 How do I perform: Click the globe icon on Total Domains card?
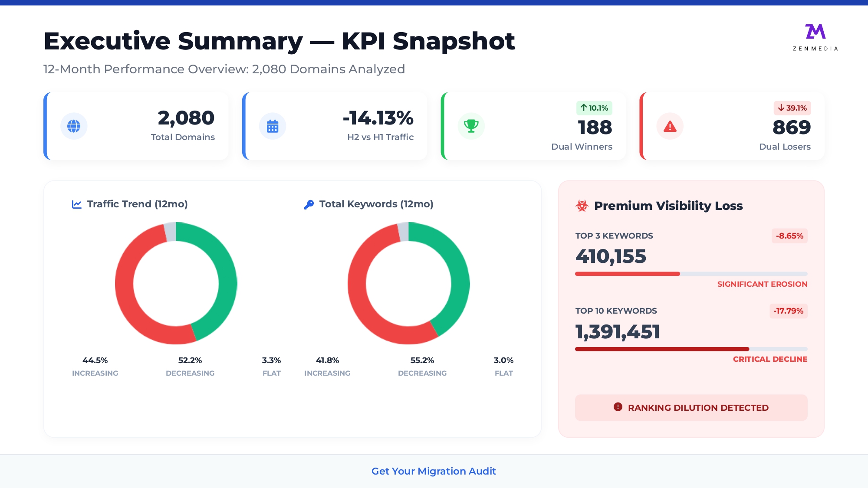tap(74, 126)
